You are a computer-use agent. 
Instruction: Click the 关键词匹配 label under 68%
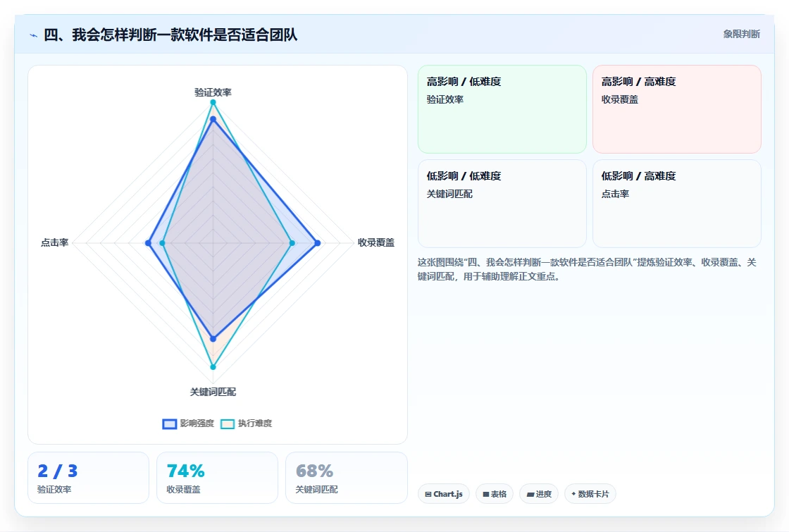click(316, 489)
